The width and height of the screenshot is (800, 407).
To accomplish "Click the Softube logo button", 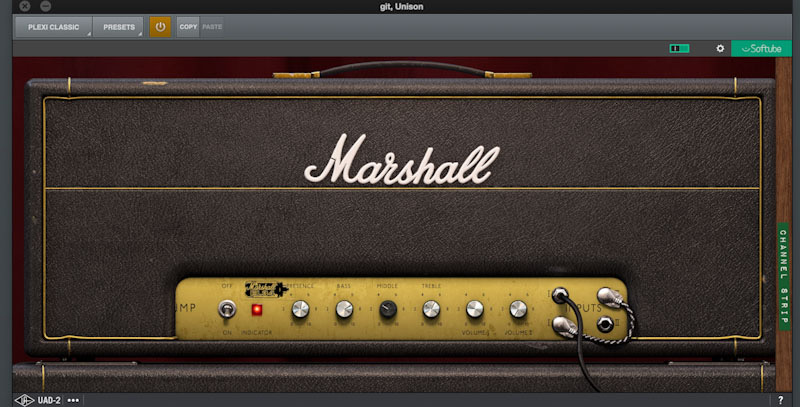I will (761, 48).
